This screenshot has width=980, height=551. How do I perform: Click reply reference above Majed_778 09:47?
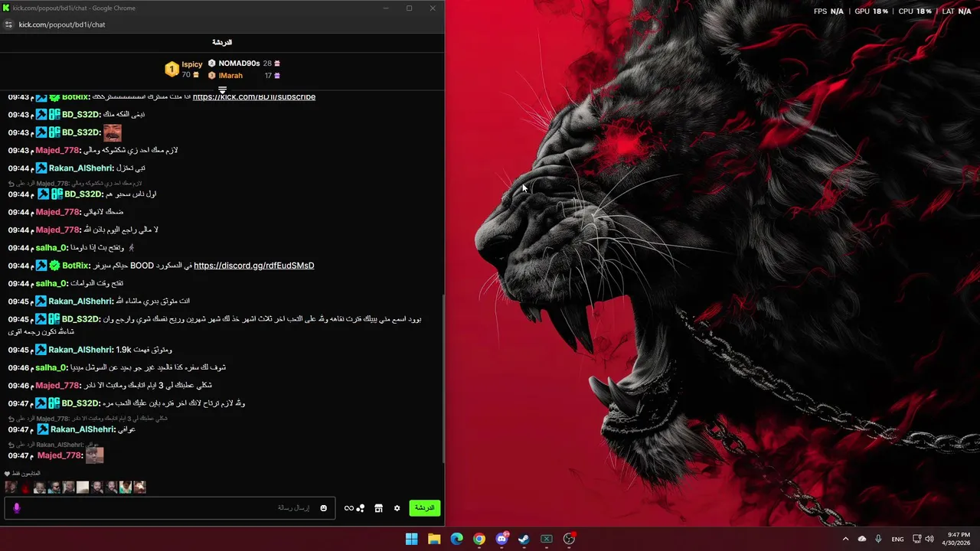pyautogui.click(x=54, y=445)
